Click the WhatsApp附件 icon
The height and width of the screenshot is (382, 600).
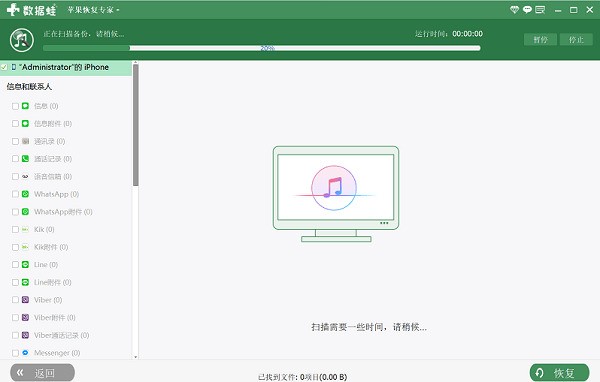click(x=25, y=212)
